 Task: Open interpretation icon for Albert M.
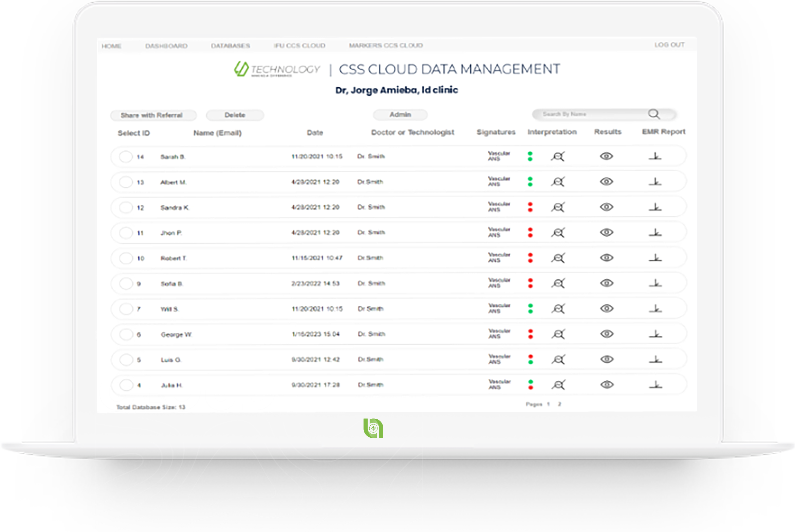click(x=558, y=182)
